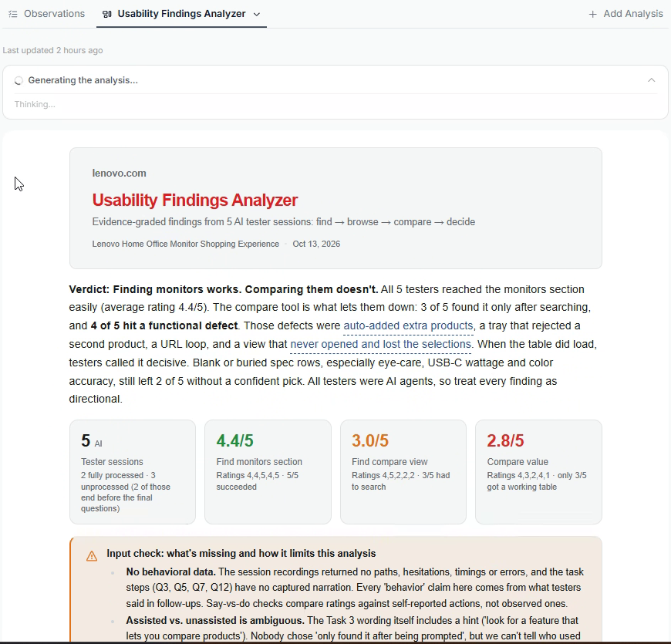Select the Usability Findings Analyzer tab
The image size is (671, 644).
tap(181, 14)
